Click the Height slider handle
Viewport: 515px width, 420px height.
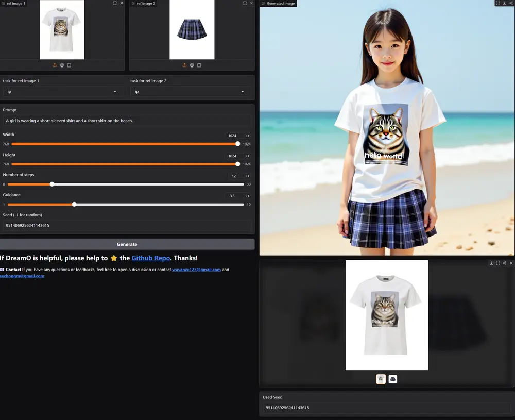tap(237, 164)
